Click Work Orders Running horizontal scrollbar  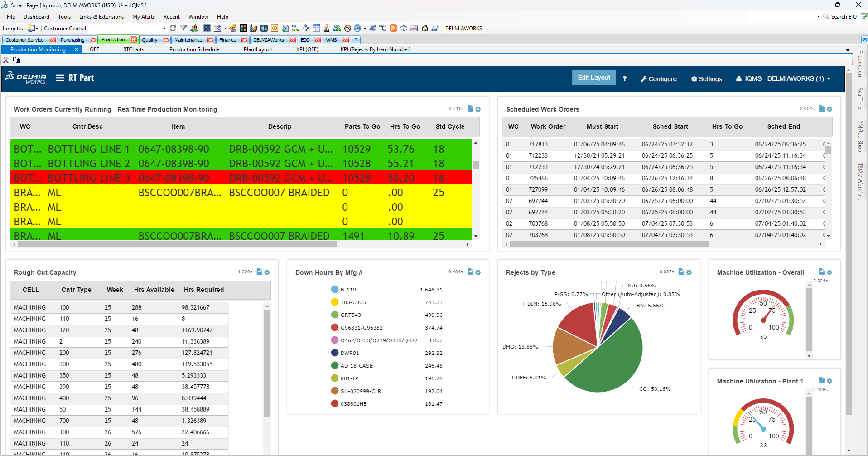177,244
